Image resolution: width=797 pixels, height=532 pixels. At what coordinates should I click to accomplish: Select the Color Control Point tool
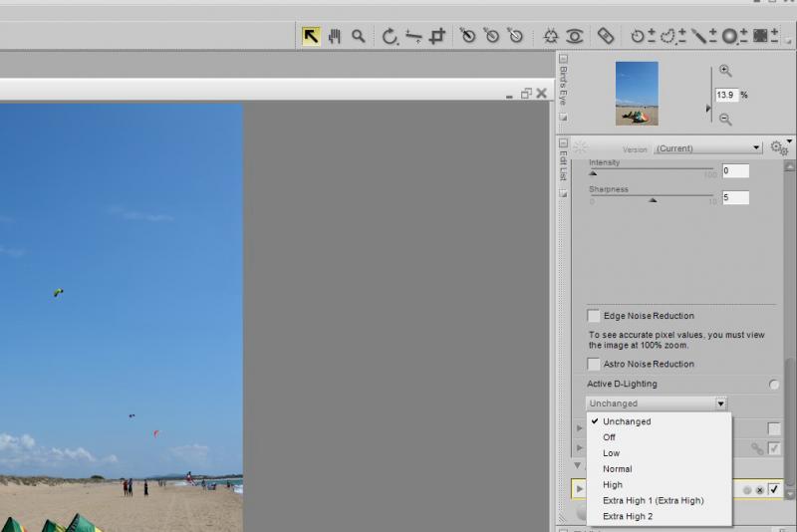point(551,36)
